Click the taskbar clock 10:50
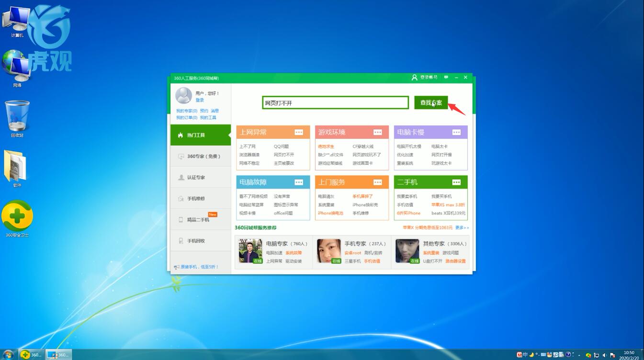The image size is (644, 360). click(629, 352)
